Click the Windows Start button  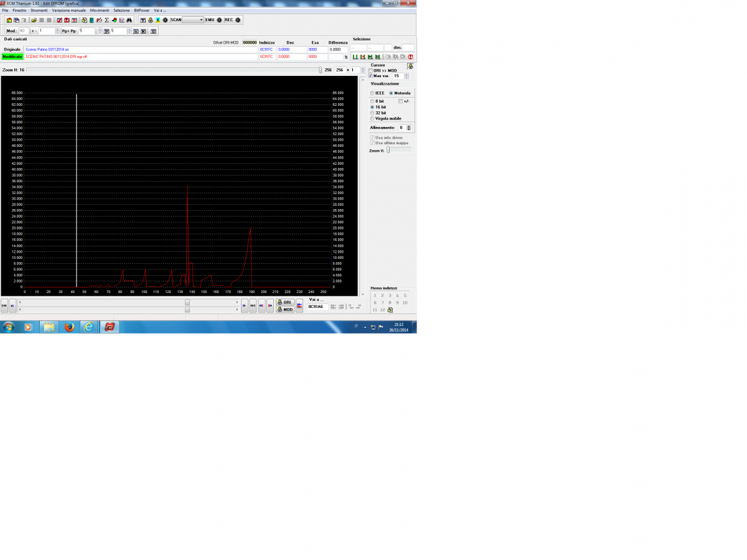[9, 327]
